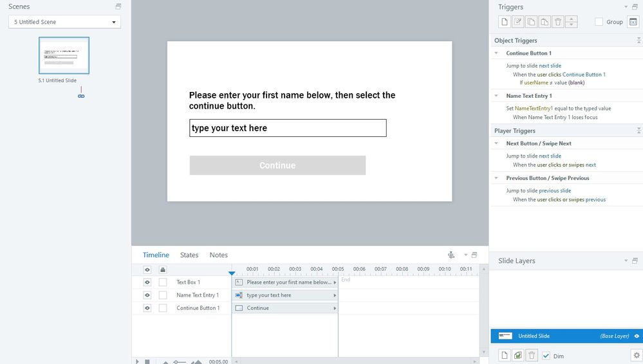643x364 pixels.
Task: Paste trigger in Triggers panel
Action: pyautogui.click(x=545, y=22)
